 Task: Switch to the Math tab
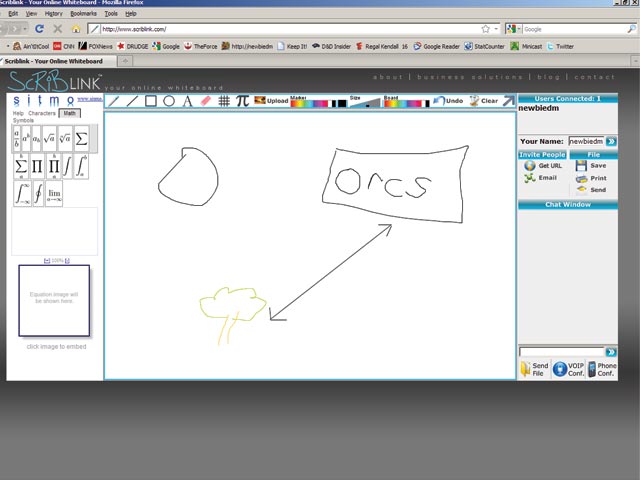(69, 113)
